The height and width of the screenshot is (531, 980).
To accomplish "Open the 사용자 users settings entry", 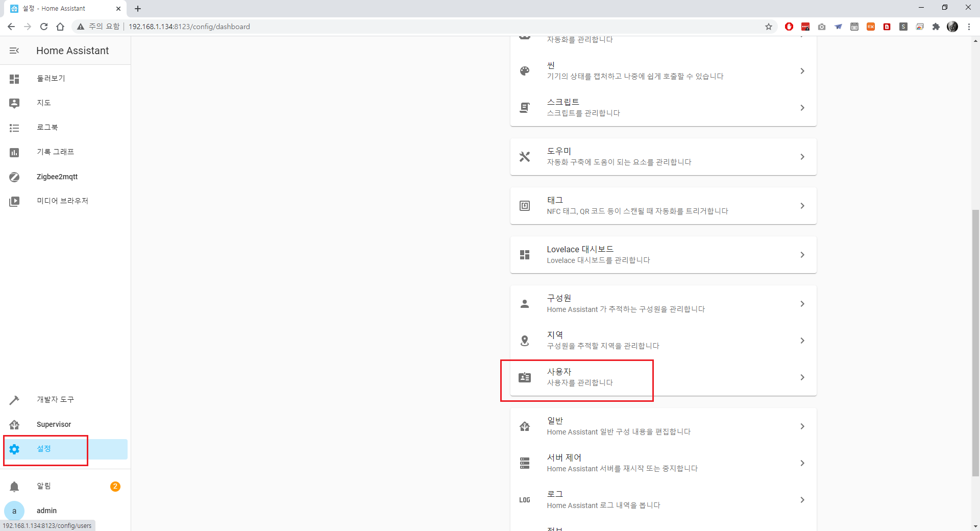I will [x=664, y=377].
